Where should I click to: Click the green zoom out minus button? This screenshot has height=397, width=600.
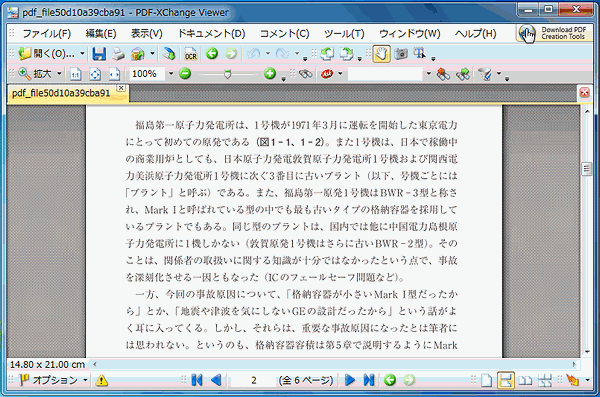tap(185, 74)
